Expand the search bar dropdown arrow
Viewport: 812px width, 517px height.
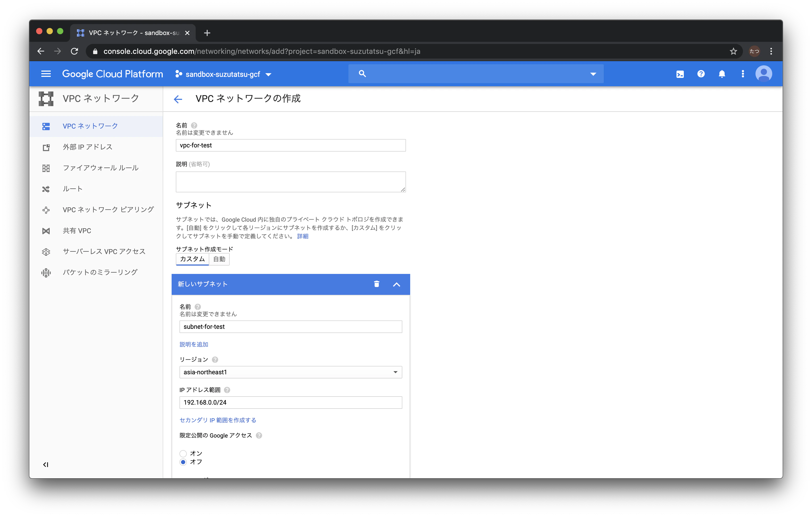click(x=593, y=74)
